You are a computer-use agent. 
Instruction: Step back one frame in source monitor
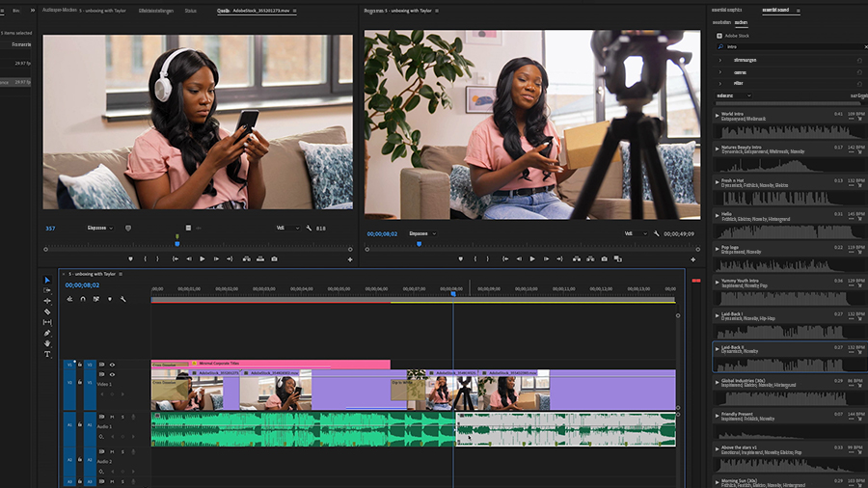pyautogui.click(x=189, y=258)
